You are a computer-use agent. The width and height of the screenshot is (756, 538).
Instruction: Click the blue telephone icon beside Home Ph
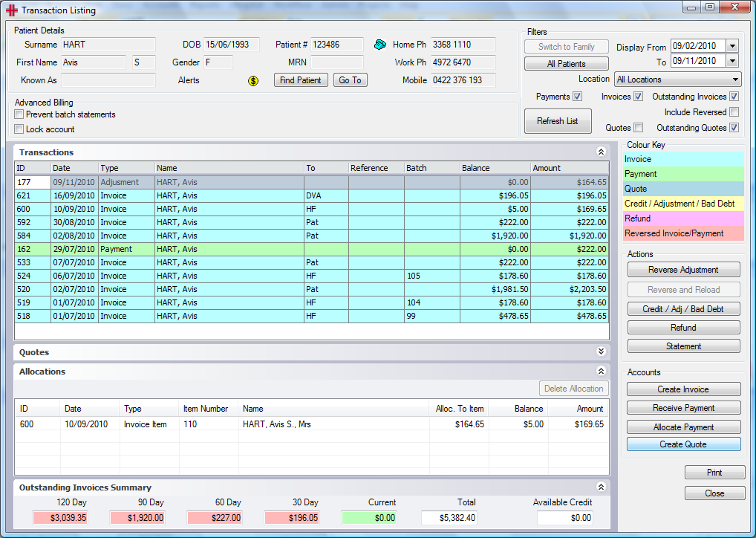coord(380,45)
